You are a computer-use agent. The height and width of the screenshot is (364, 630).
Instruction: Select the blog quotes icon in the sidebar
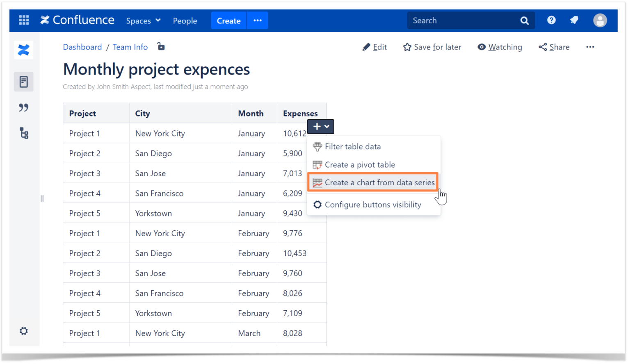tap(23, 107)
